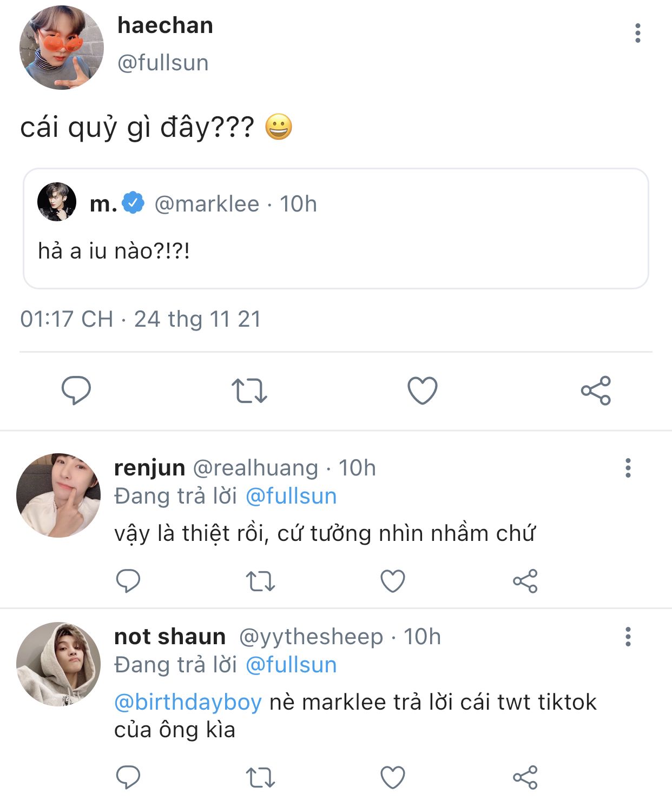Viewport: 672px width, 800px height.
Task: Open @fullsun link in renjun's reply
Action: pos(291,496)
